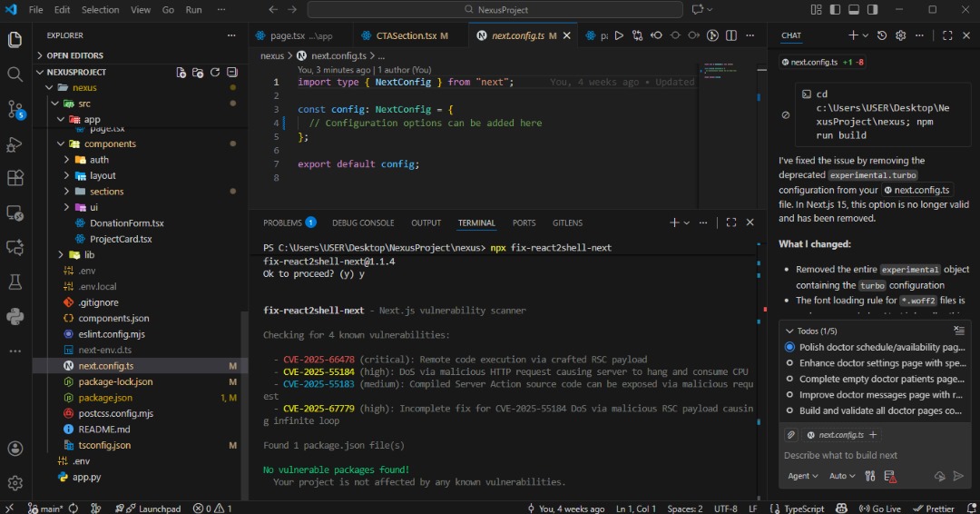
Task: Create new folder in NEXUSPROJECT explorer
Action: (x=198, y=73)
